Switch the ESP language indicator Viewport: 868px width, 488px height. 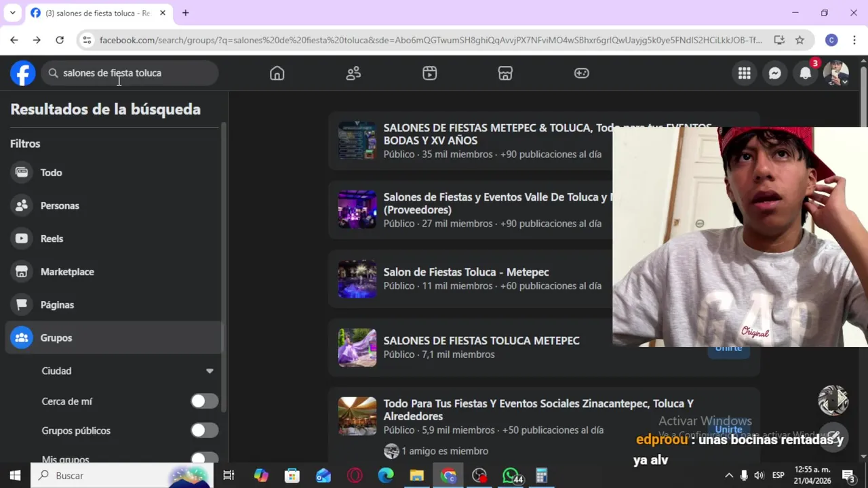778,475
